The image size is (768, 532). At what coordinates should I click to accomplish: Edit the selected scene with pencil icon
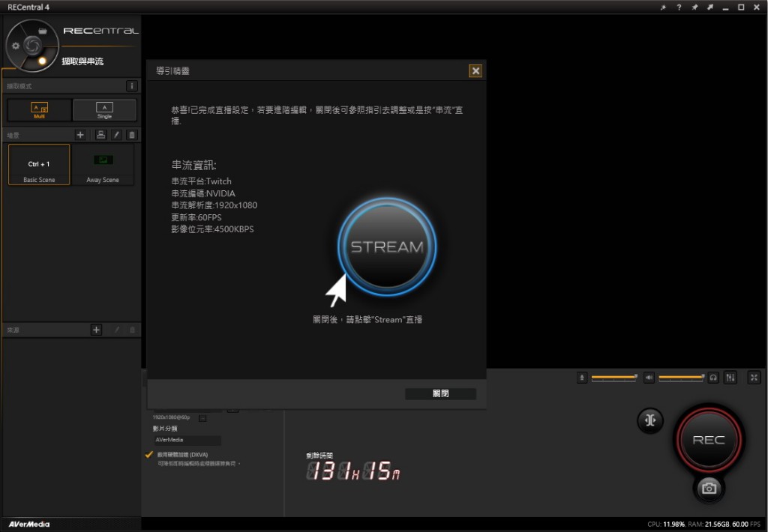point(116,135)
